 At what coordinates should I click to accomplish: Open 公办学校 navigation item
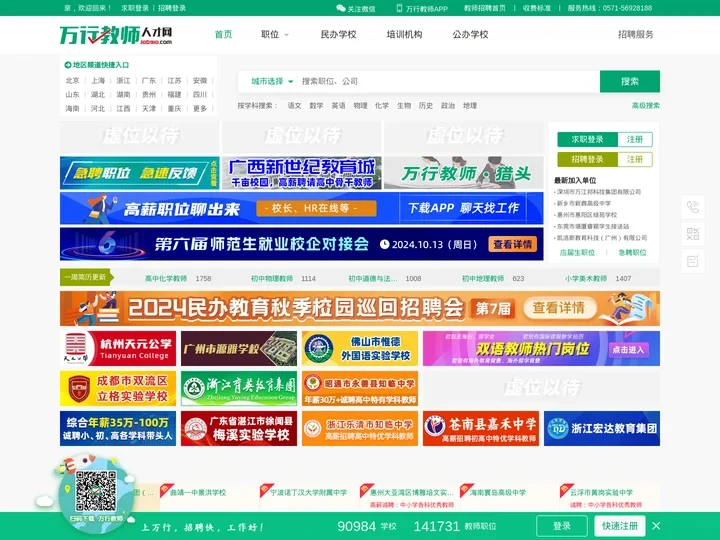pos(470,34)
